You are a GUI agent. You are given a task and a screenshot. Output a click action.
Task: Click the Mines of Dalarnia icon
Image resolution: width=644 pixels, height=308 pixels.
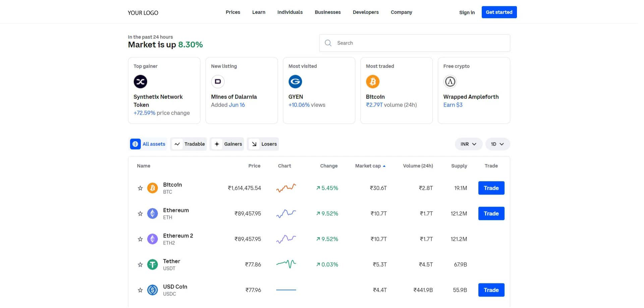coord(218,82)
